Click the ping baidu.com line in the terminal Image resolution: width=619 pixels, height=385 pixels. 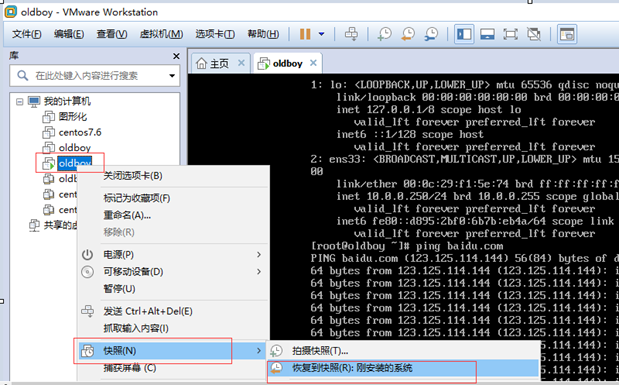pos(407,246)
